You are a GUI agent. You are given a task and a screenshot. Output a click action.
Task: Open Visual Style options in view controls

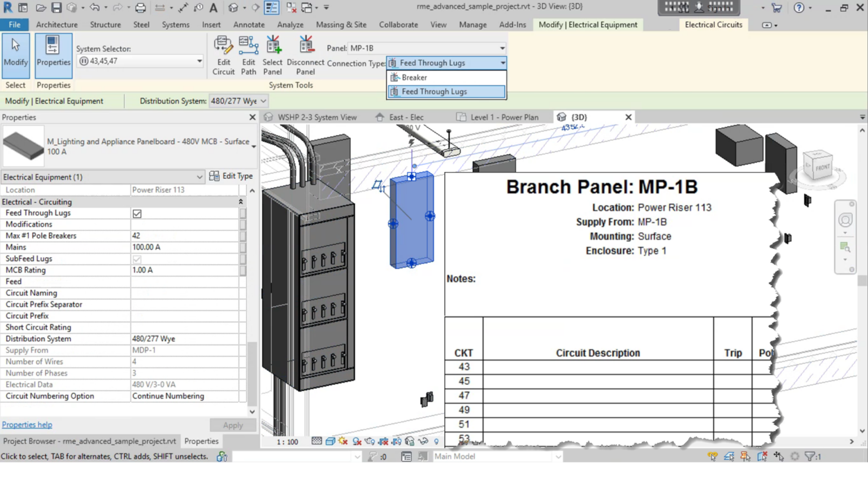331,442
